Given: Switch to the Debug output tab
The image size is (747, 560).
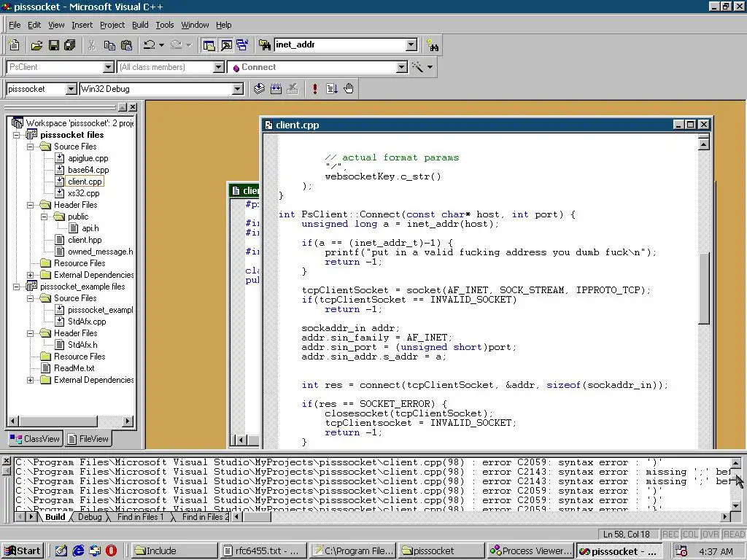Looking at the screenshot, I should (x=90, y=517).
